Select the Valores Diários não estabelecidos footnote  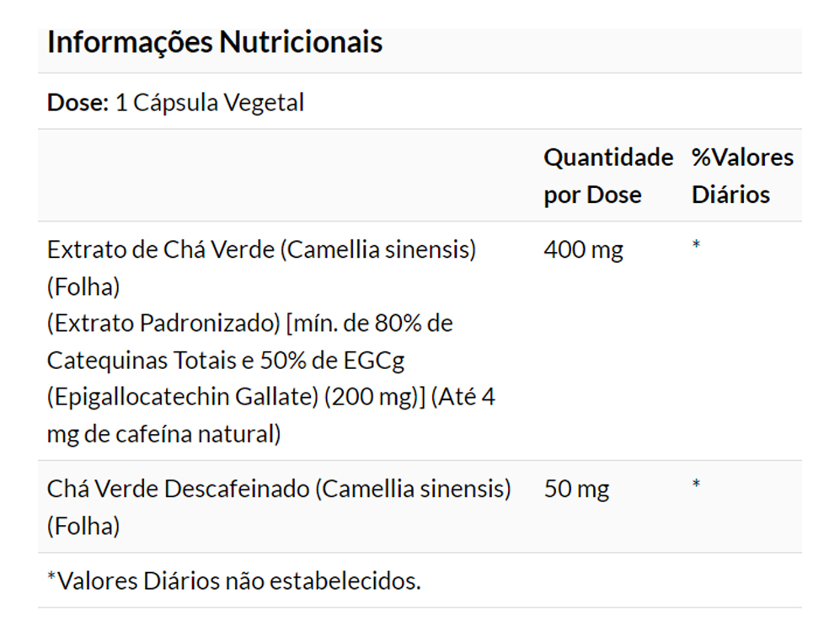(234, 581)
